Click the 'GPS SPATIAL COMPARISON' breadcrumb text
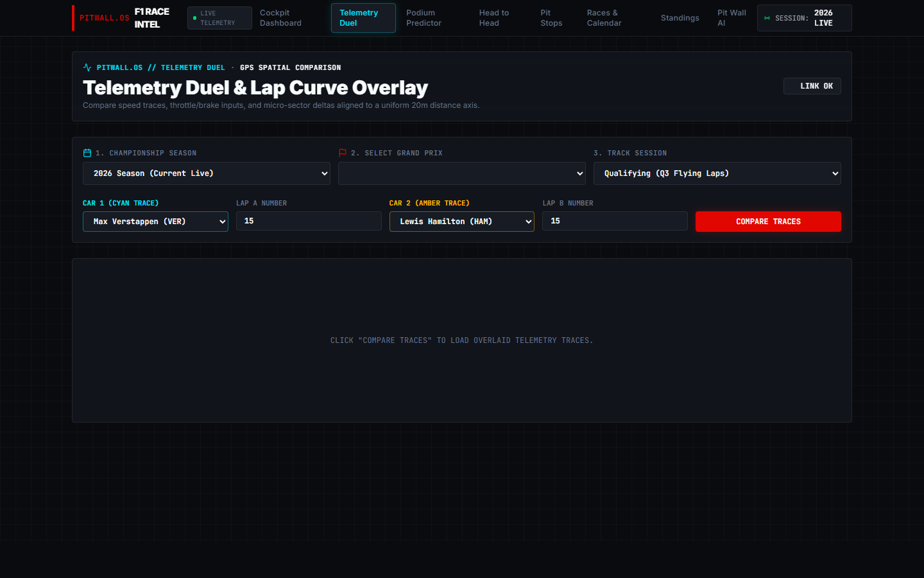924x578 pixels. click(291, 67)
